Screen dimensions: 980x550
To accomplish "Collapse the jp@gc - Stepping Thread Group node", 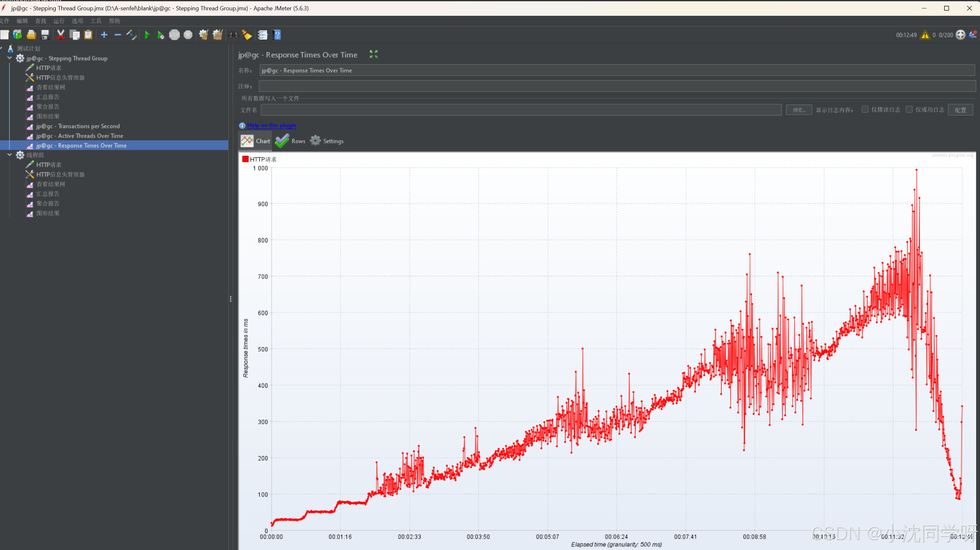I will pos(9,58).
